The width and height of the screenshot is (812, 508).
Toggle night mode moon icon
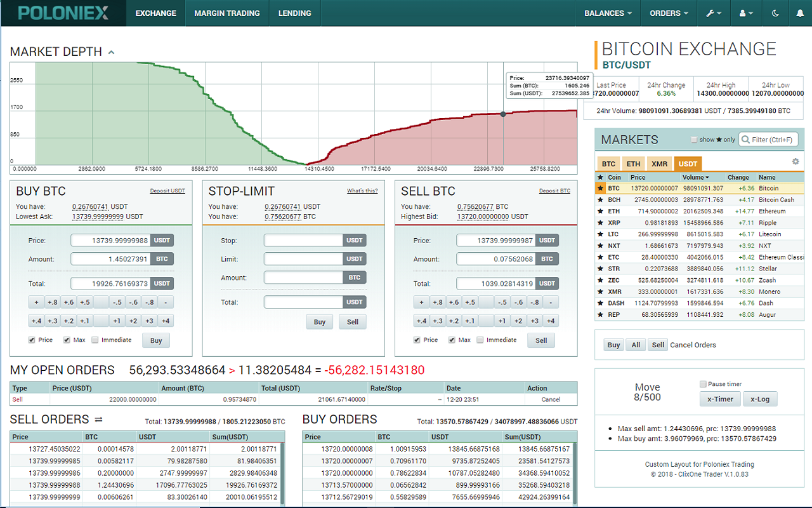pos(775,13)
